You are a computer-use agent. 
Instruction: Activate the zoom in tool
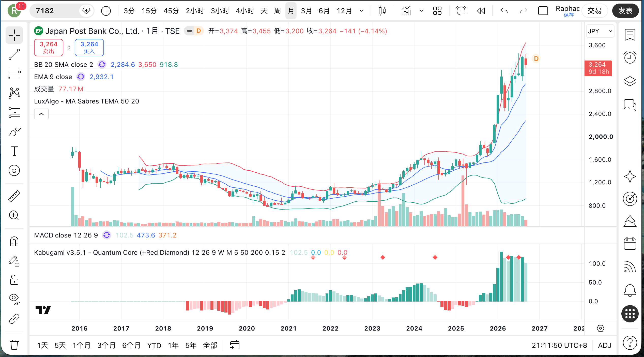(x=14, y=215)
